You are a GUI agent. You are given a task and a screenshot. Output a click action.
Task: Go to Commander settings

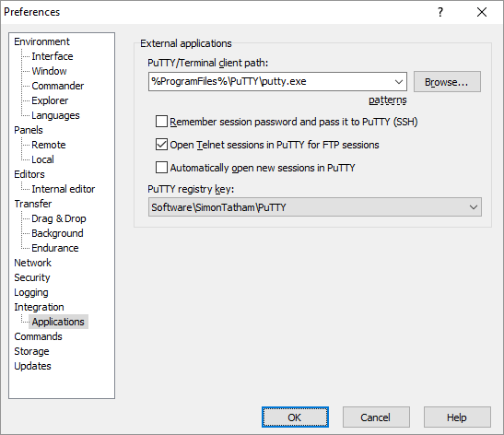click(58, 86)
